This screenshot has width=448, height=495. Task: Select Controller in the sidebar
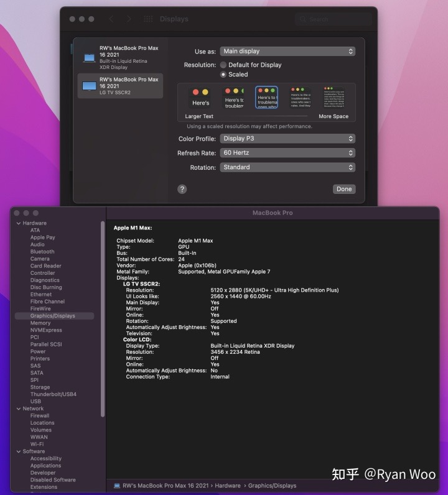coord(43,273)
